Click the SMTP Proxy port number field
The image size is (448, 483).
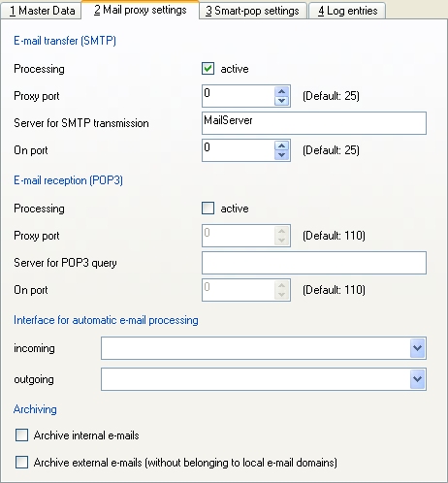tap(239, 96)
